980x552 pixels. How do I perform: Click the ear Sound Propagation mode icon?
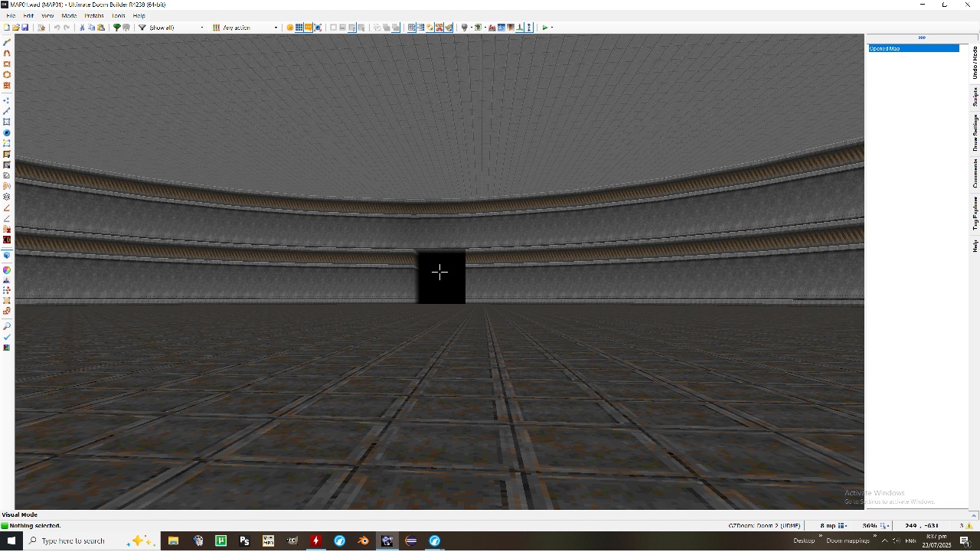(x=7, y=186)
